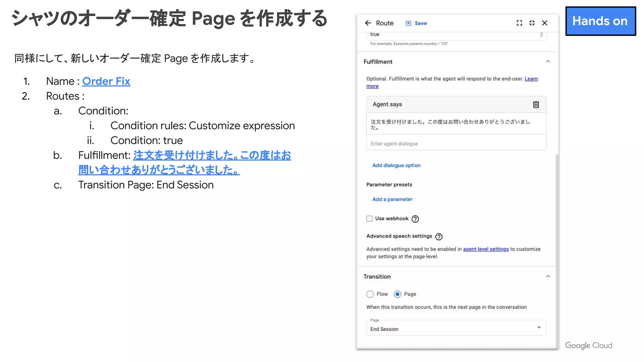Image resolution: width=644 pixels, height=362 pixels.
Task: Select the Flow radio button
Action: [x=370, y=294]
